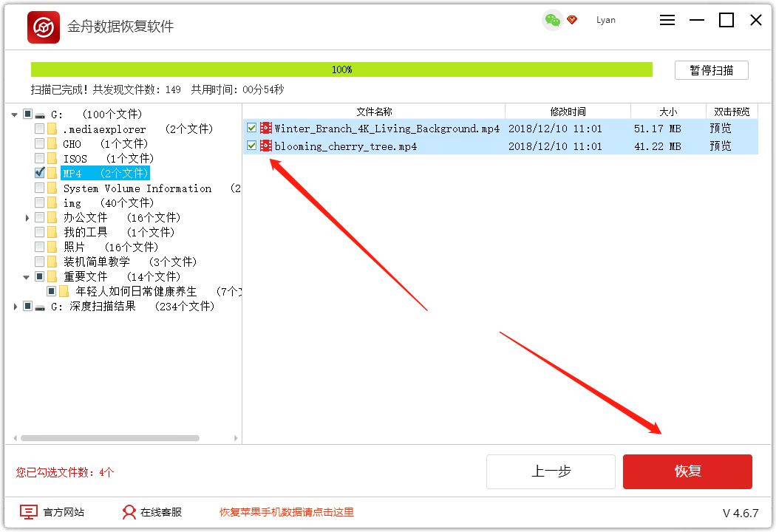The height and width of the screenshot is (532, 776).
Task: Expand the G: 深度扫描结果 tree node
Action: point(16,305)
